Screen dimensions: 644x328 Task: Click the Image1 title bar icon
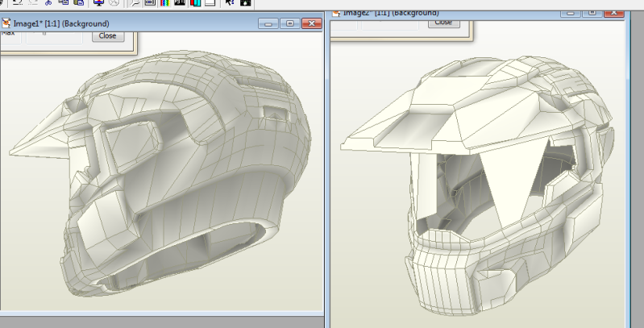6,23
